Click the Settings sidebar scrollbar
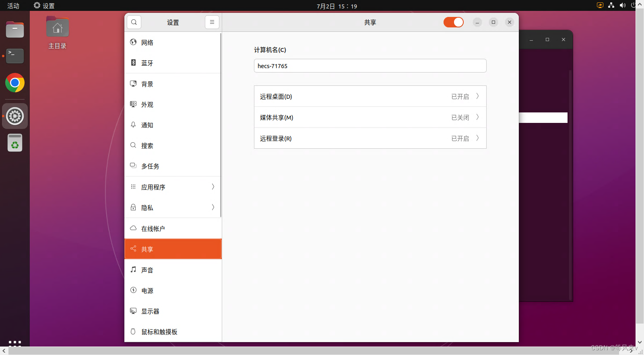The width and height of the screenshot is (644, 355). [x=221, y=125]
